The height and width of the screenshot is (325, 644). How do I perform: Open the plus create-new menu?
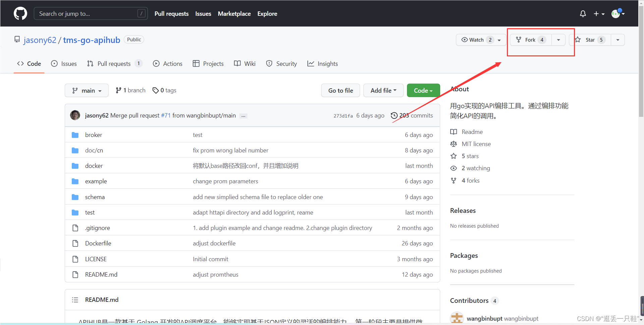click(599, 14)
